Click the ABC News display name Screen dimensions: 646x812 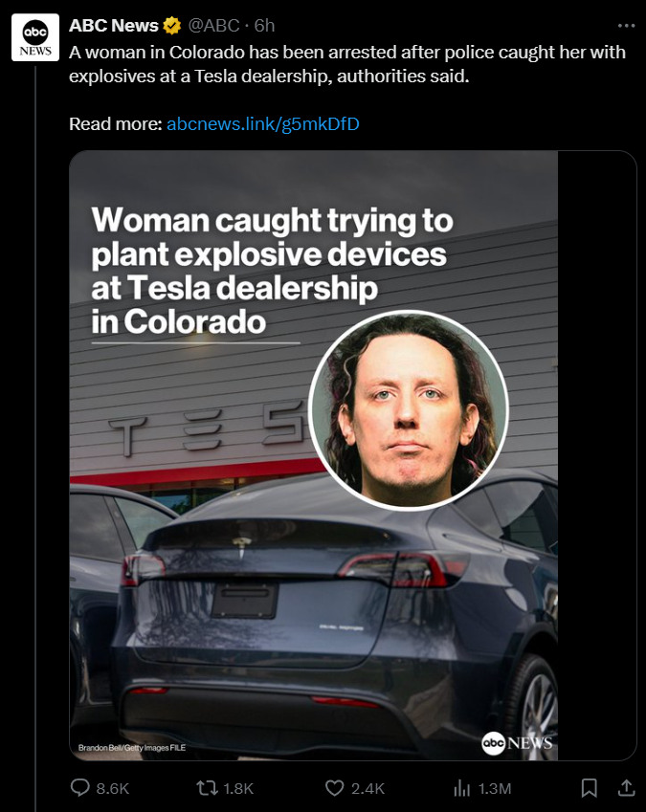114,26
